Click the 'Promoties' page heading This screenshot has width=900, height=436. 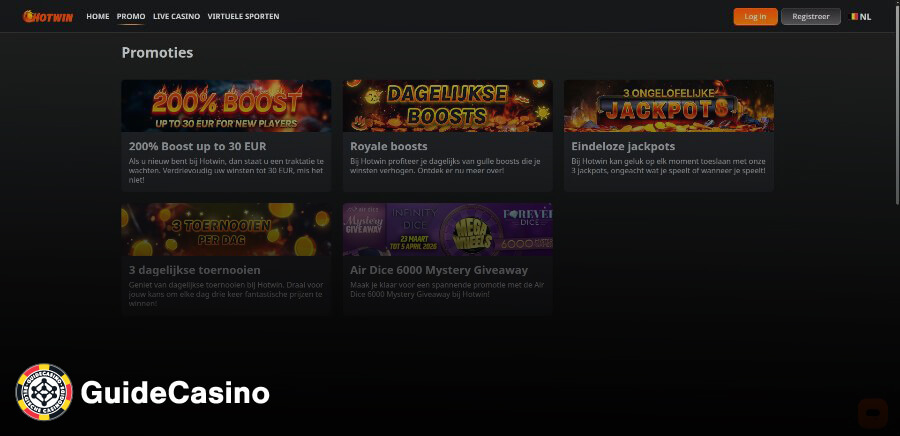tap(157, 53)
